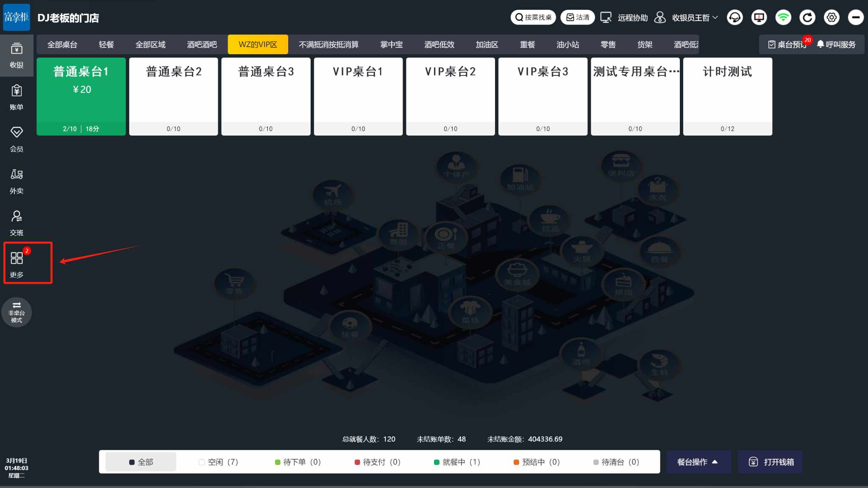Select the 全部桌台 tab

point(62,44)
